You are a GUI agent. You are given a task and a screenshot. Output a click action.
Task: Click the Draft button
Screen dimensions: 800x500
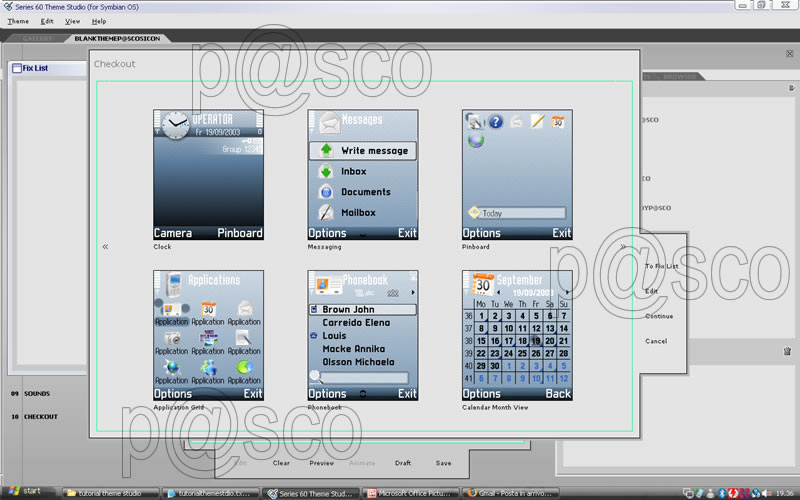[x=403, y=463]
